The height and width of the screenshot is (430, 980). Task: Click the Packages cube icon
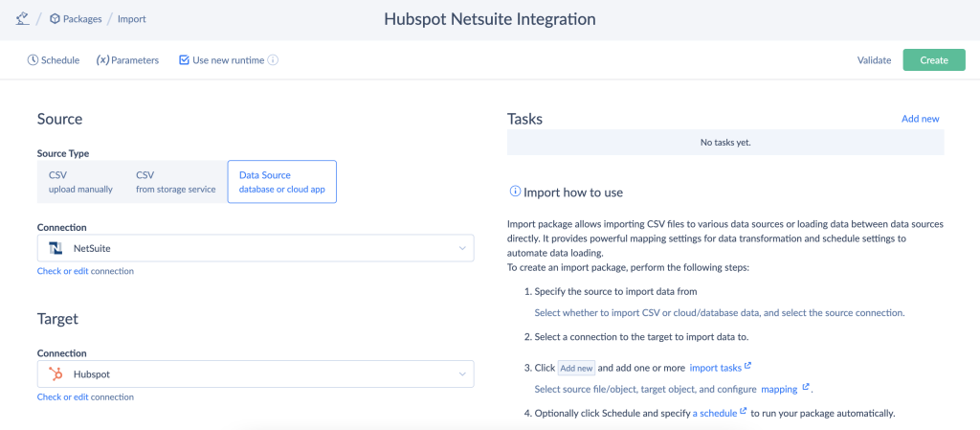click(55, 19)
